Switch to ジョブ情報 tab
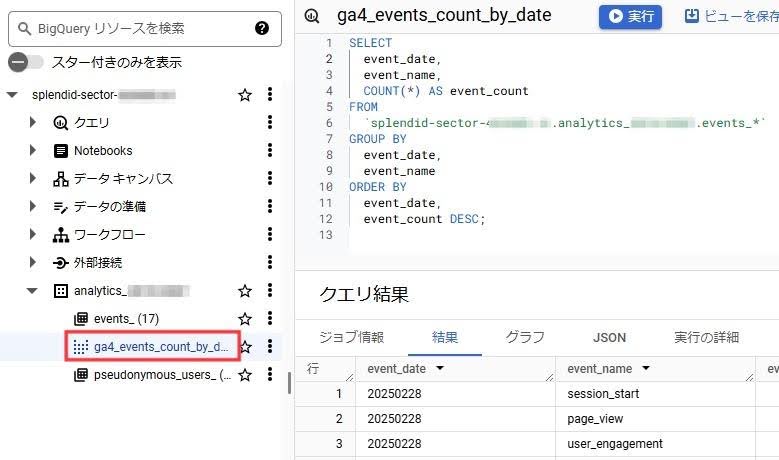 [x=351, y=337]
